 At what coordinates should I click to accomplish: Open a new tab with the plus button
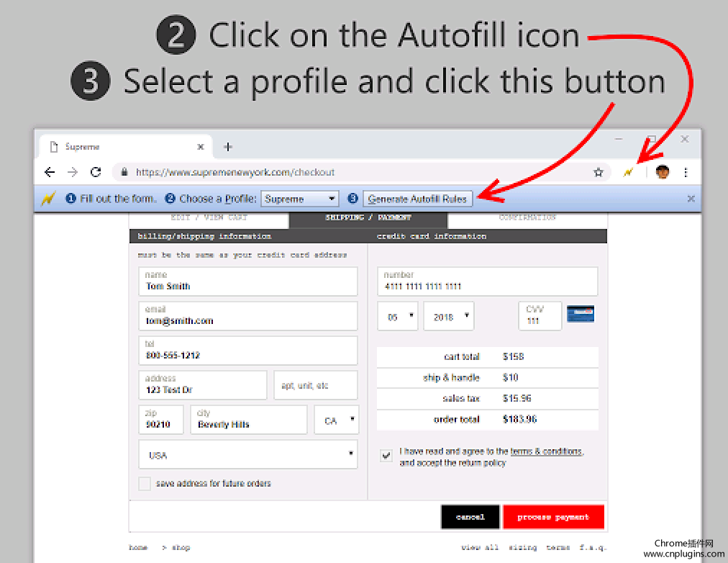point(227,147)
